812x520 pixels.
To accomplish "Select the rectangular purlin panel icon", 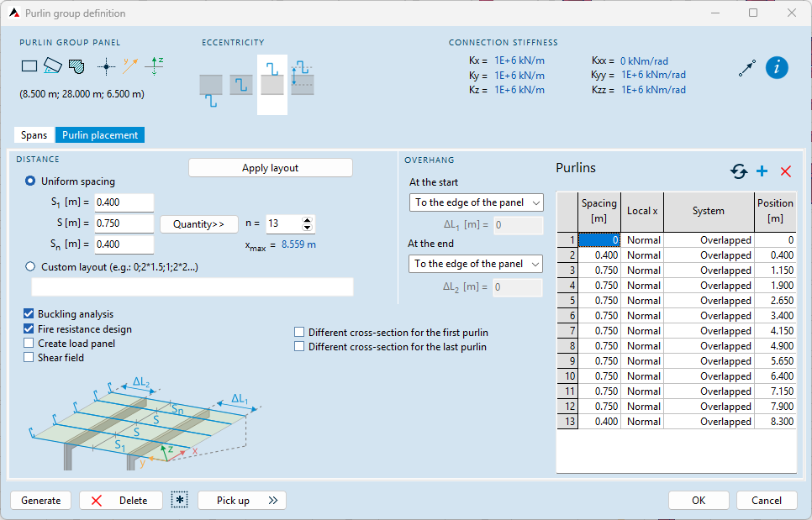I will (29, 66).
